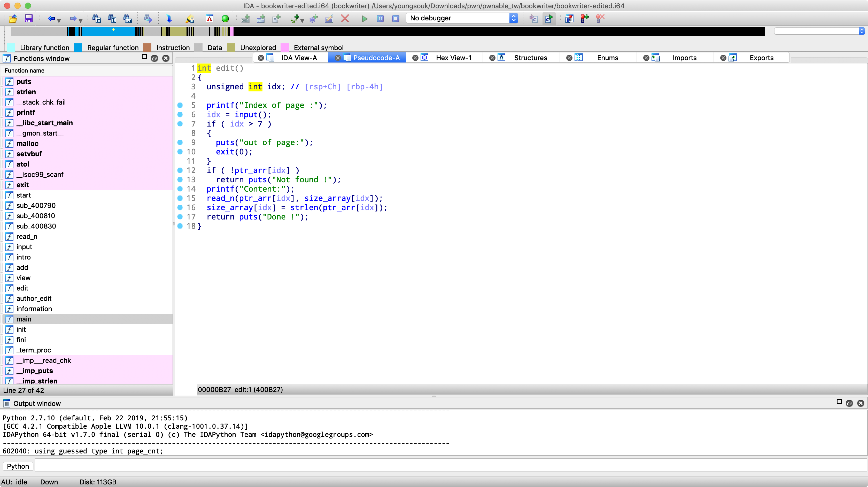Click the green circle toolbar icon
Viewport: 868px width, 487px height.
click(225, 19)
